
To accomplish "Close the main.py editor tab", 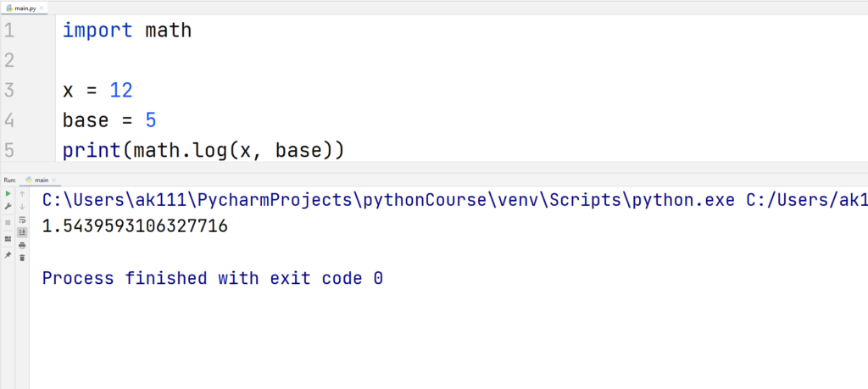I will click(42, 8).
